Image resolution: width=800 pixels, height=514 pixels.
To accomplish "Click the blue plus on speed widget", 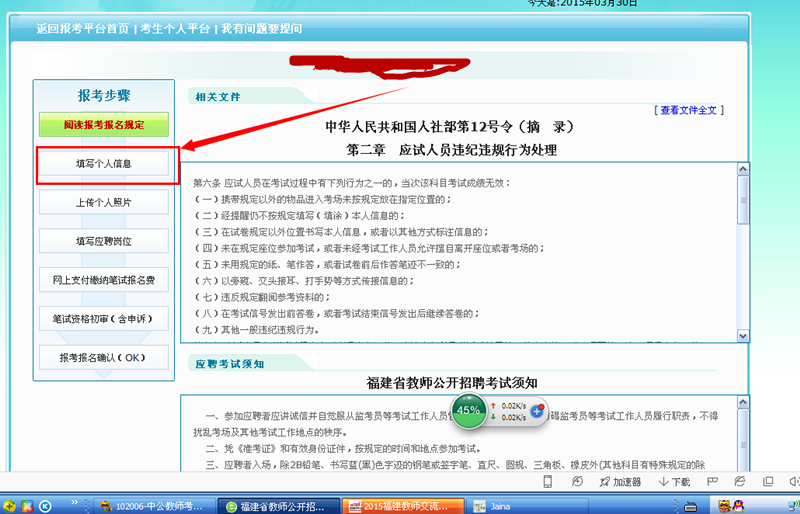I will (537, 410).
